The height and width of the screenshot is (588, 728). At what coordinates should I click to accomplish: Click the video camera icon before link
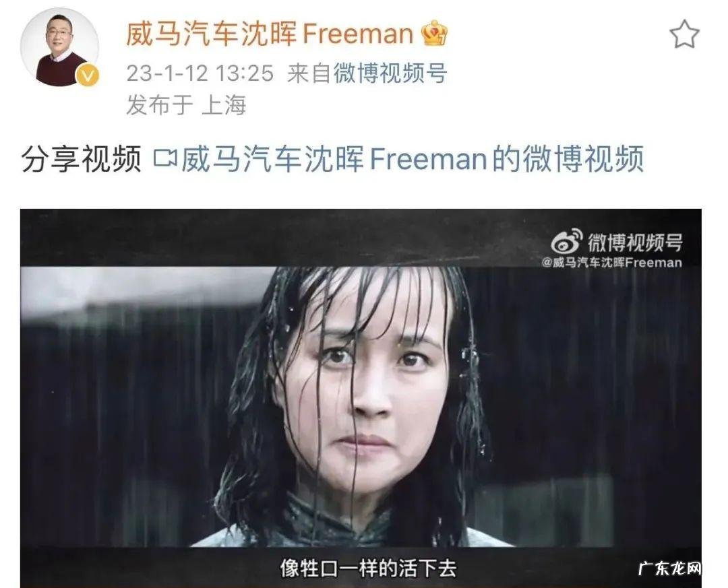point(165,158)
